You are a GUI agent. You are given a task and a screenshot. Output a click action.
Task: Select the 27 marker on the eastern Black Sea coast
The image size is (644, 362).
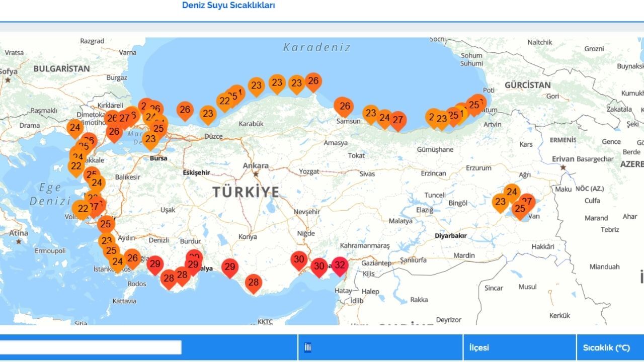point(398,121)
